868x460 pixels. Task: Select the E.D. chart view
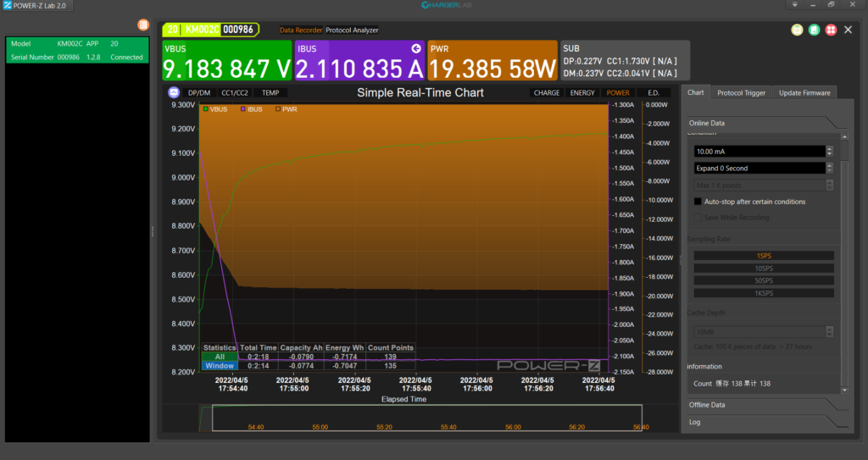(654, 93)
